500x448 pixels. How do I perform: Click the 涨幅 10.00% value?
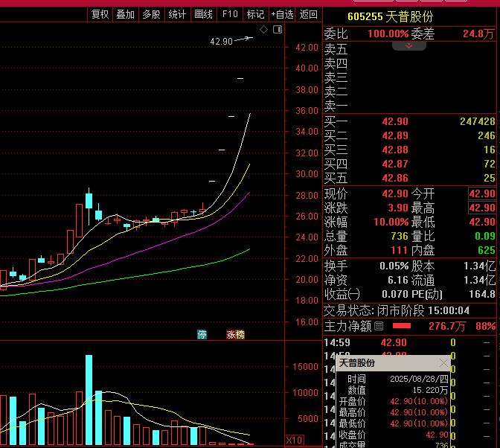pyautogui.click(x=391, y=222)
